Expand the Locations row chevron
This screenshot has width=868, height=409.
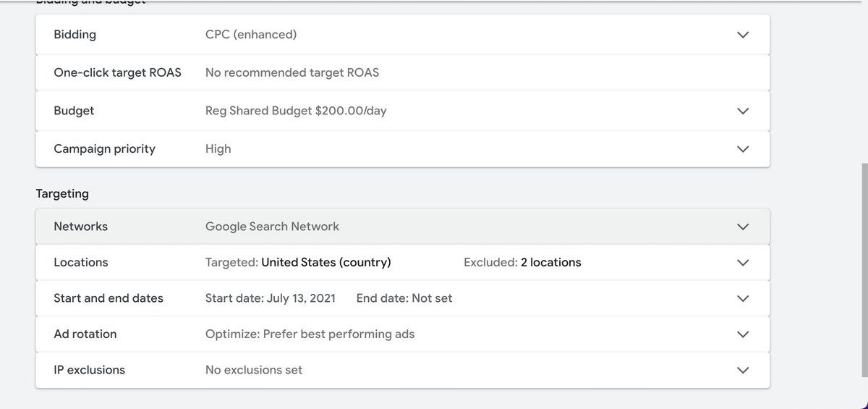click(742, 263)
